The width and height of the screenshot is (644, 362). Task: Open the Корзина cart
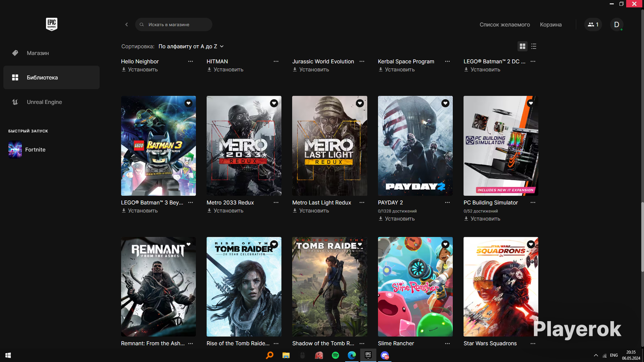pyautogui.click(x=551, y=25)
